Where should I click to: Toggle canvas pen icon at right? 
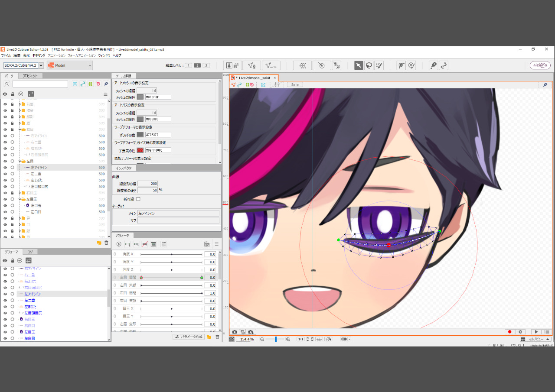(x=545, y=84)
